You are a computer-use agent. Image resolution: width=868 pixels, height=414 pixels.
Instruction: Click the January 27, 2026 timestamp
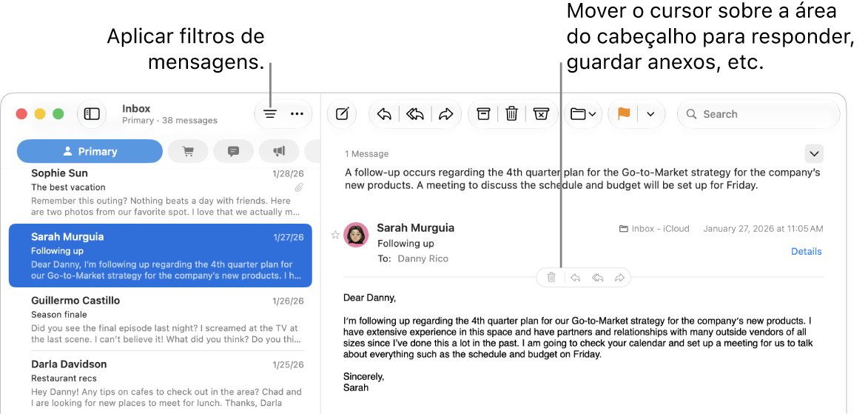[x=763, y=228]
